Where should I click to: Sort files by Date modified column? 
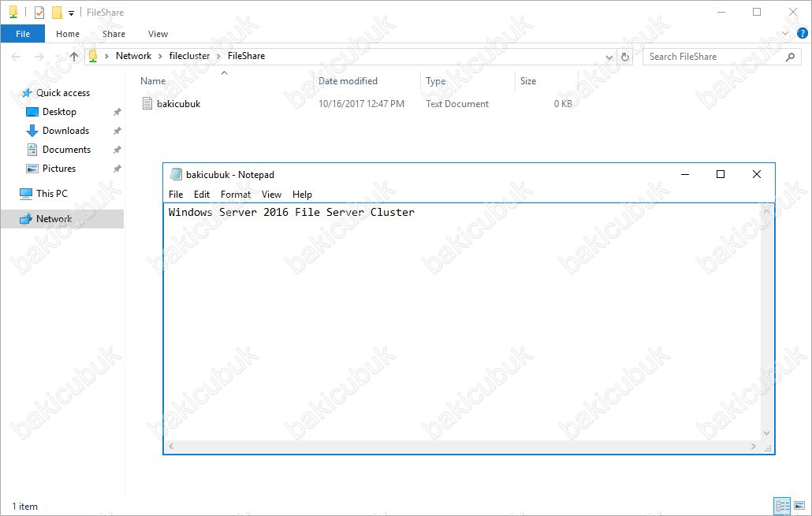tap(348, 80)
